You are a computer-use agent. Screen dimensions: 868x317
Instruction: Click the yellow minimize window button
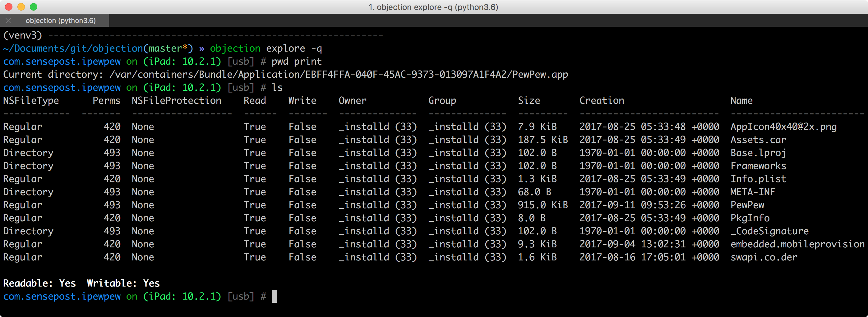(x=21, y=7)
